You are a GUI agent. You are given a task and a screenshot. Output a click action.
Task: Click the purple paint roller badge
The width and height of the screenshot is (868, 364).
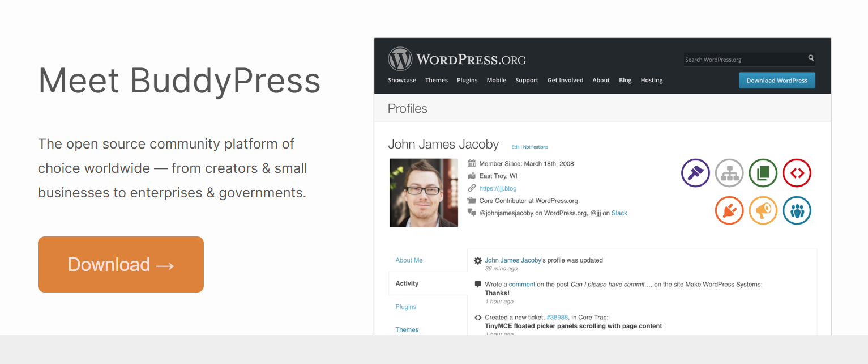[x=695, y=173]
